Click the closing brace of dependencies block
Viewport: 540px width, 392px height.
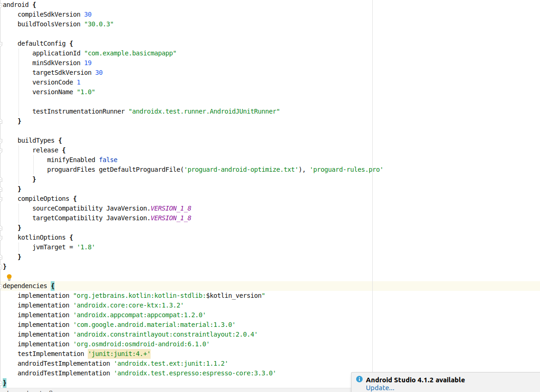5,383
